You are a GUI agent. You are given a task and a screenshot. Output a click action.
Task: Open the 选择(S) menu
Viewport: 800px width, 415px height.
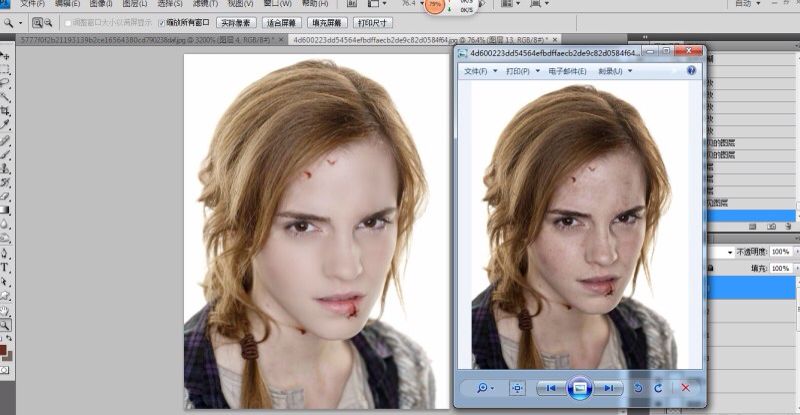(x=170, y=3)
